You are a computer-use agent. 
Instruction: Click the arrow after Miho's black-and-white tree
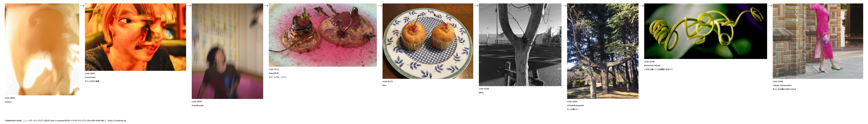(x=564, y=6)
